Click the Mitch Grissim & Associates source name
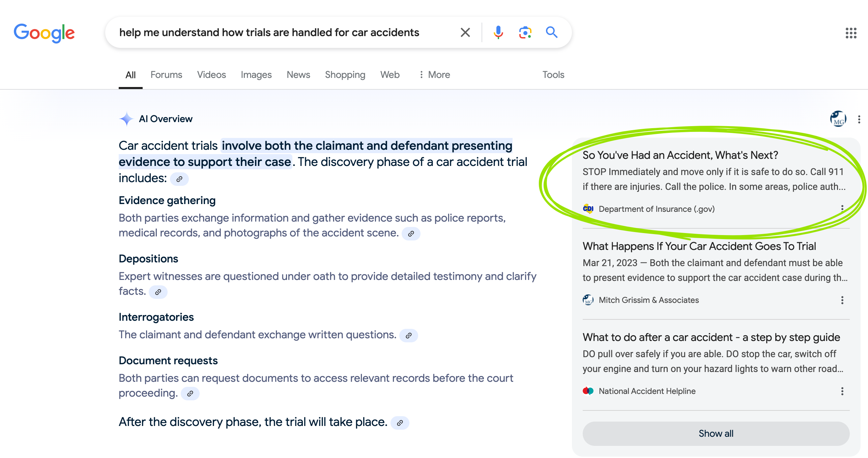This screenshot has width=868, height=458. [649, 300]
